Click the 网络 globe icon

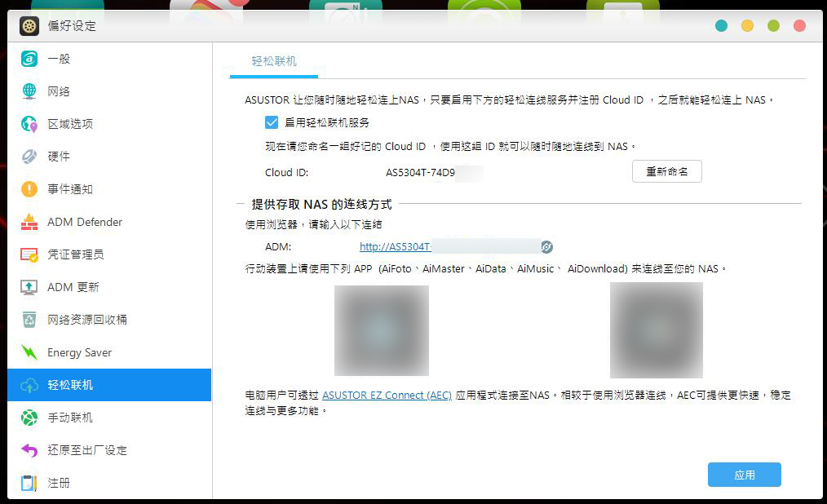click(29, 91)
